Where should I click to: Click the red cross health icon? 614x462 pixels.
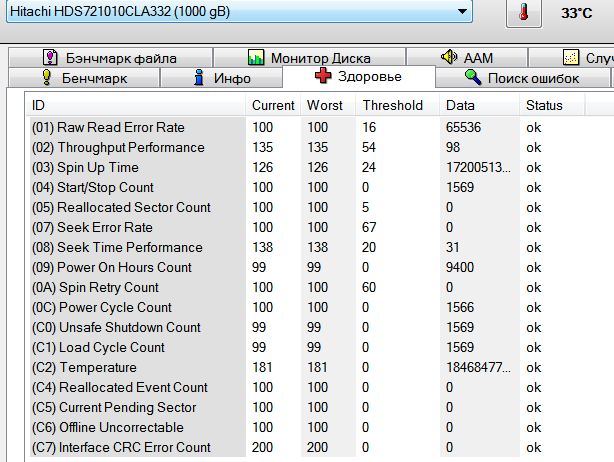(323, 75)
